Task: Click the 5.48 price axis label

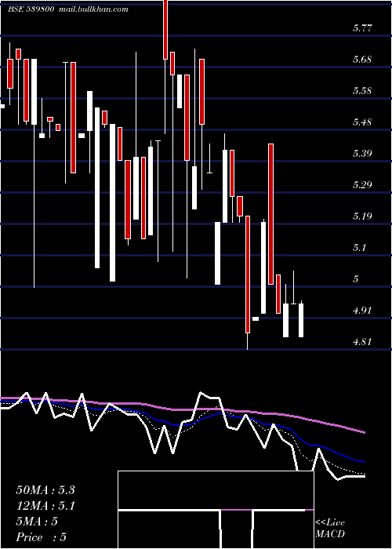Action: click(x=362, y=122)
